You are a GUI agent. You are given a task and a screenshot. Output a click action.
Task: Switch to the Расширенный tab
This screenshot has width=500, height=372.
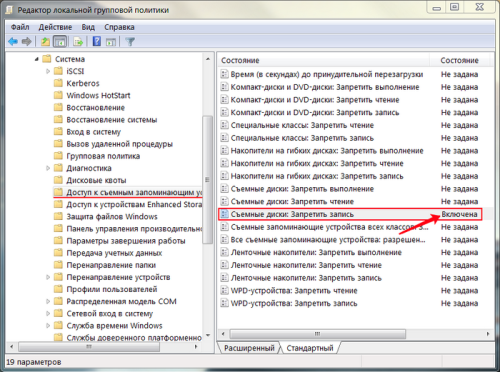(249, 348)
